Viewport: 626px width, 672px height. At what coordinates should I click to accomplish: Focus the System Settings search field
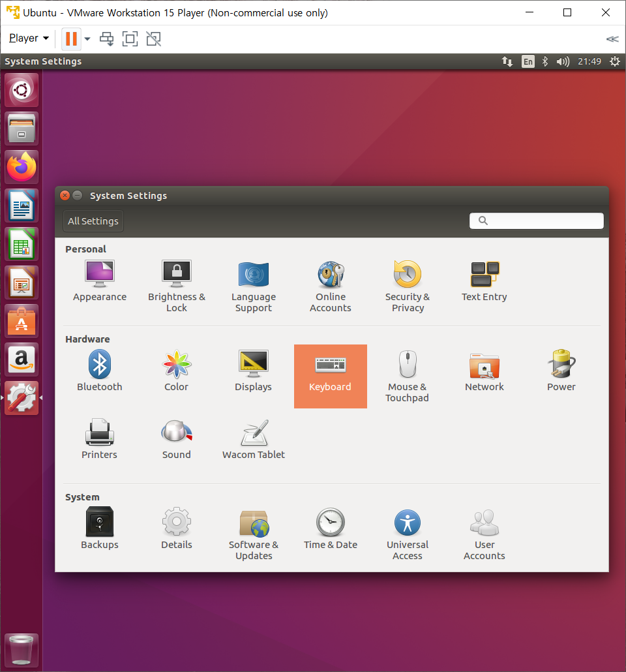537,221
